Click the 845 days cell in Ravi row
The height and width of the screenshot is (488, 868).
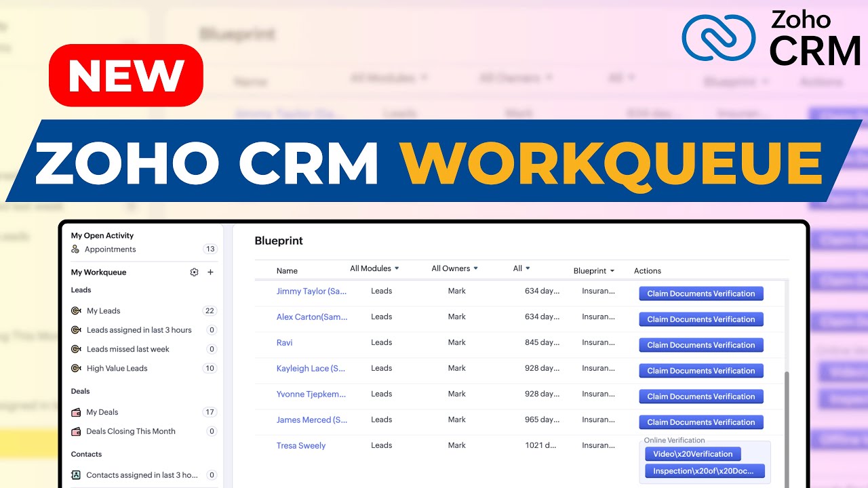click(x=542, y=343)
